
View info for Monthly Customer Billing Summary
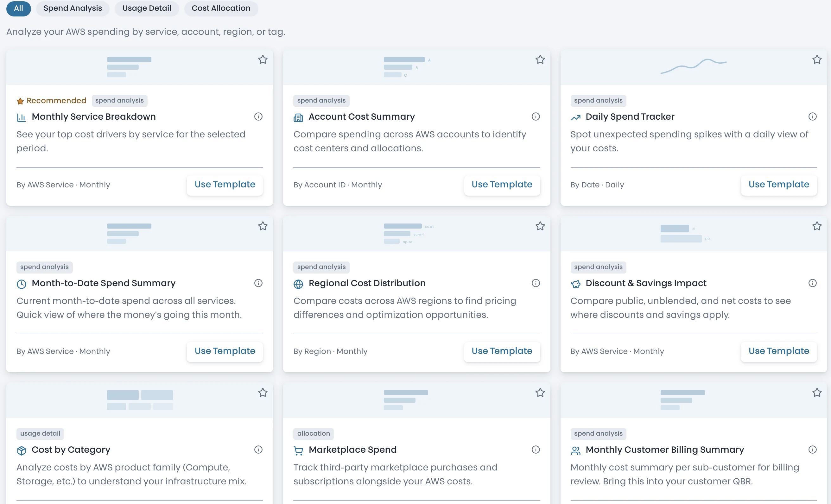(812, 450)
